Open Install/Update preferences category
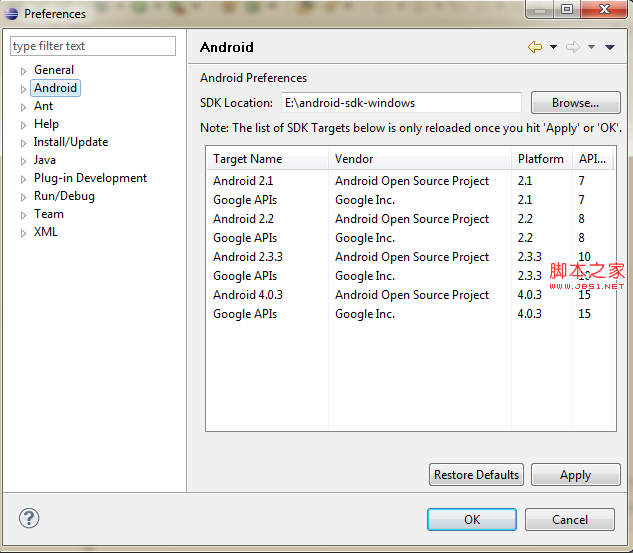Image resolution: width=633 pixels, height=553 pixels. point(71,142)
